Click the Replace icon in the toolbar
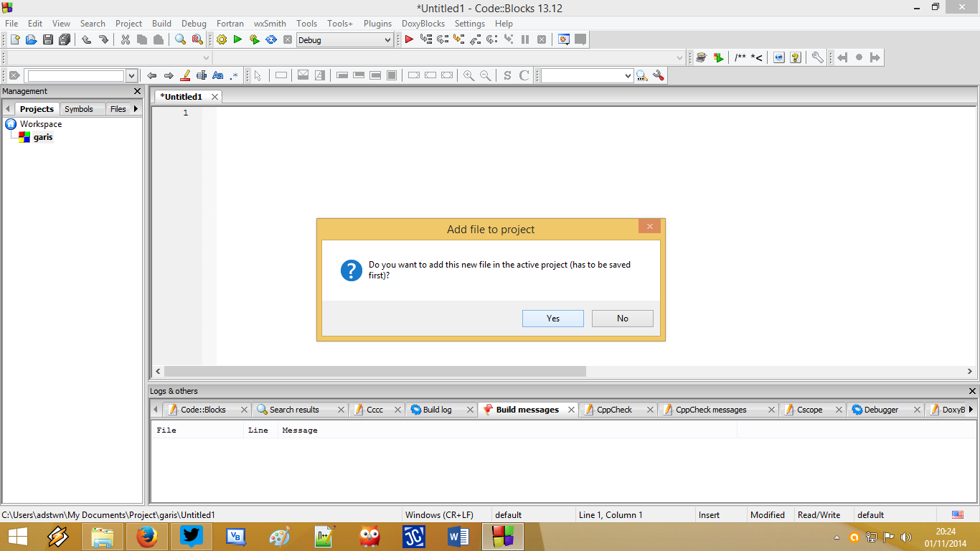This screenshot has height=551, width=980. (197, 40)
